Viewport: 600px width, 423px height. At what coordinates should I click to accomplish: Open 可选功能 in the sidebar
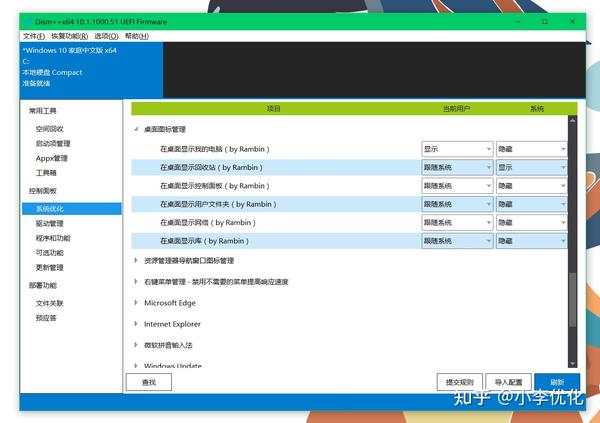pos(49,253)
